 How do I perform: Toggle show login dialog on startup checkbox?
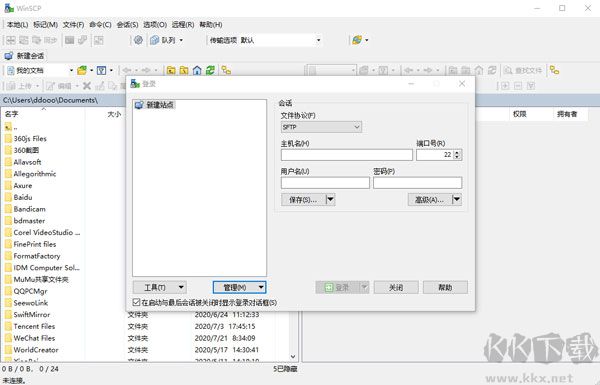pyautogui.click(x=136, y=302)
